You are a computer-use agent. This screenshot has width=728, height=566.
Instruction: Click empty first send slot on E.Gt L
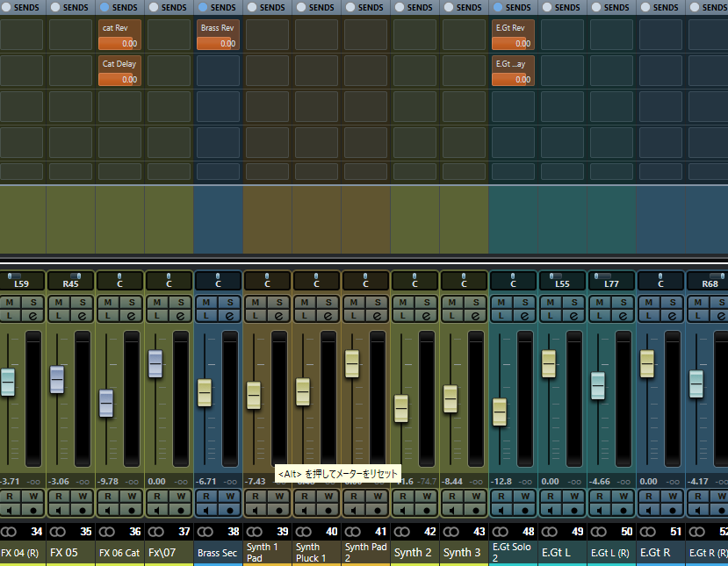pos(563,35)
